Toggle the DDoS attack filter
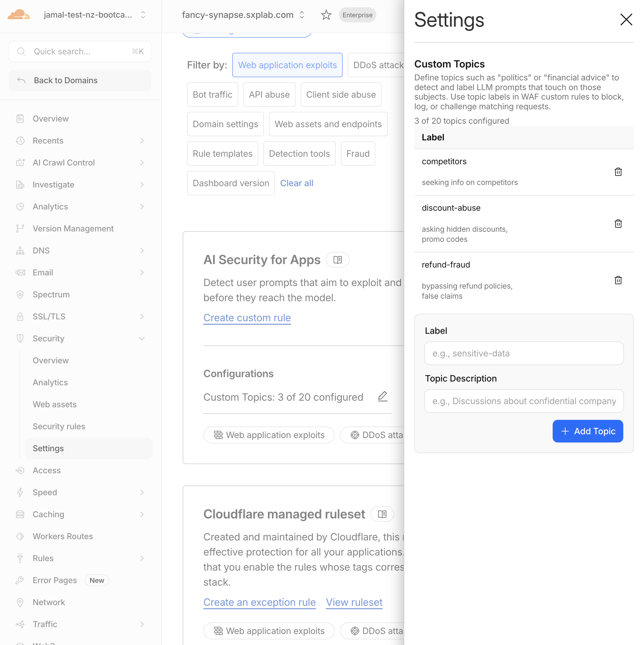Screen dimensions: 644x645 tap(376, 65)
